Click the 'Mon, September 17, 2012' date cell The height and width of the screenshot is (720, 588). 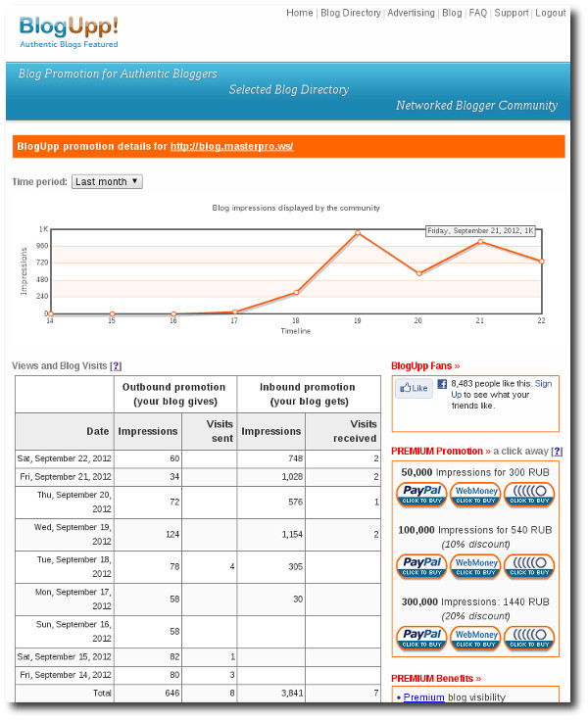65,600
